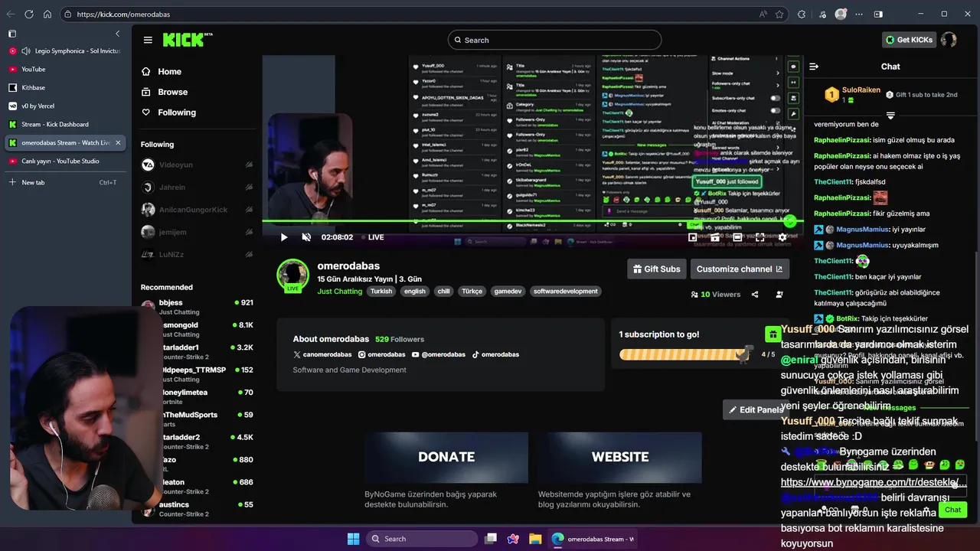Viewport: 980px width, 551px height.
Task: Open canomerodabas X profile link
Action: 322,354
